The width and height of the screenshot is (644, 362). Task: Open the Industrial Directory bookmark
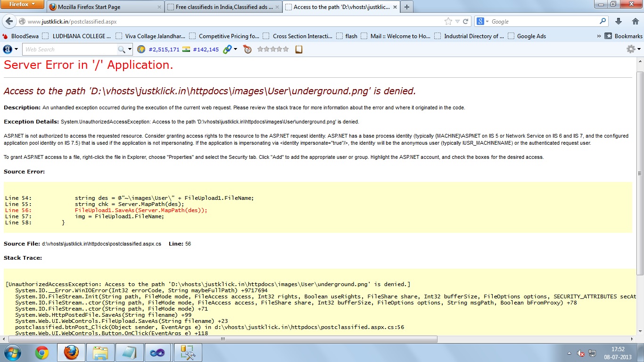(469, 36)
